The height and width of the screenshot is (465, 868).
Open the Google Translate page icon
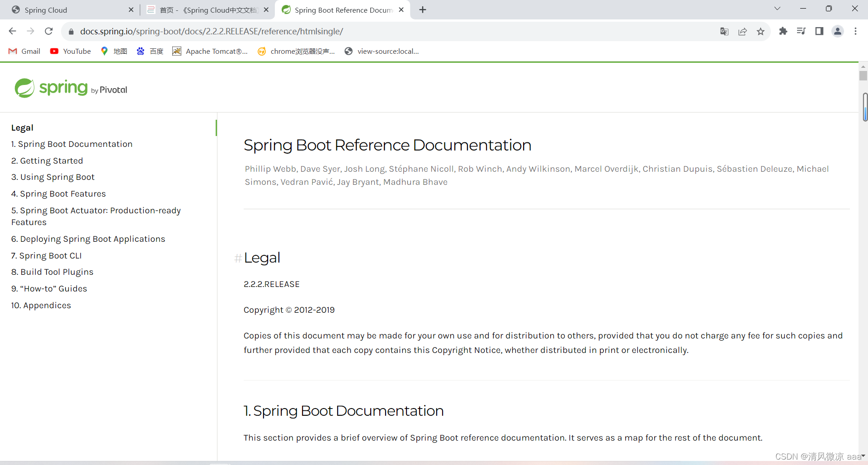724,31
